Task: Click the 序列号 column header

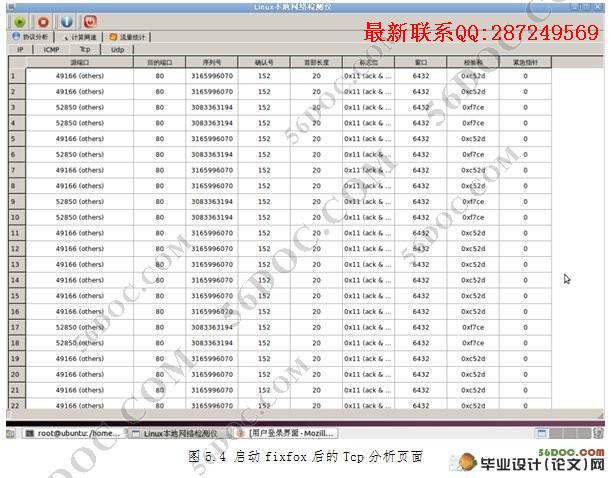Action: click(212, 62)
